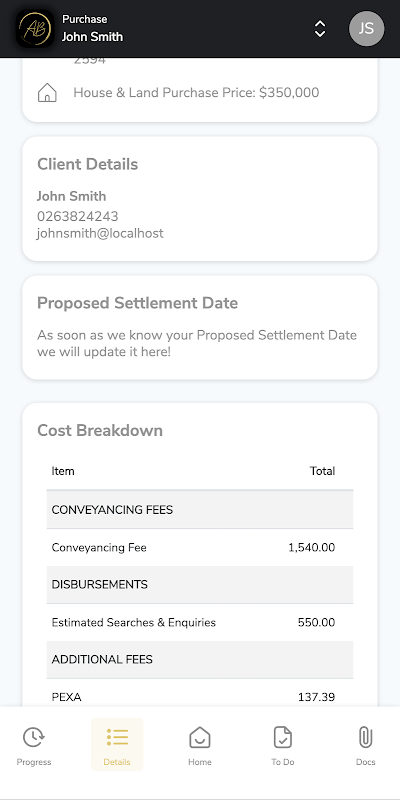Open the JS user avatar menu
400x800 pixels.
click(366, 29)
